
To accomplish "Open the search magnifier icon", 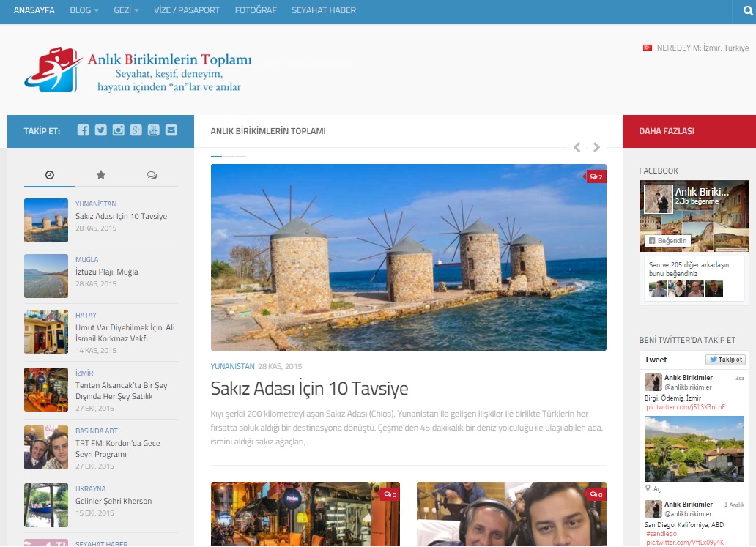I will (x=747, y=11).
